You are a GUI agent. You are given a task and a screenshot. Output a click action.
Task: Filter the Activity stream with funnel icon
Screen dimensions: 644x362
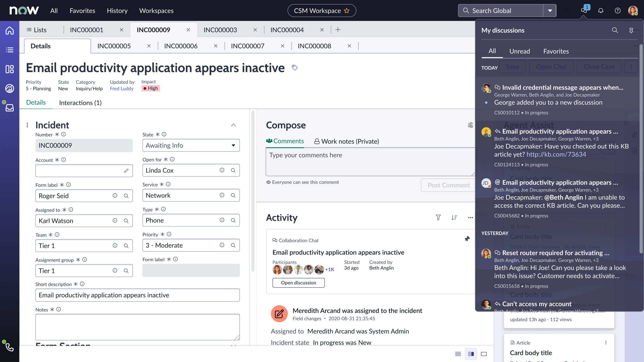click(x=438, y=218)
